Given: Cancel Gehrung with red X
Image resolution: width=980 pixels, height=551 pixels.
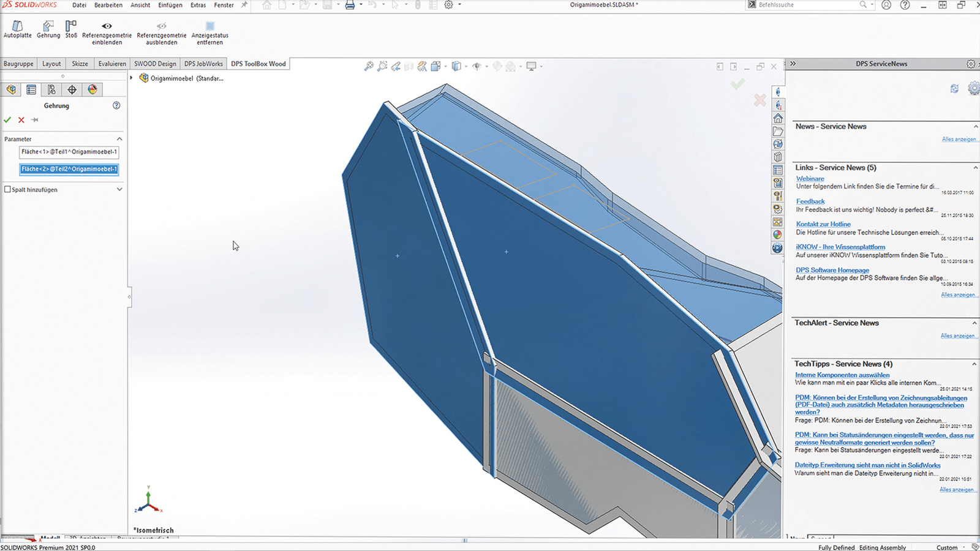Looking at the screenshot, I should (21, 120).
